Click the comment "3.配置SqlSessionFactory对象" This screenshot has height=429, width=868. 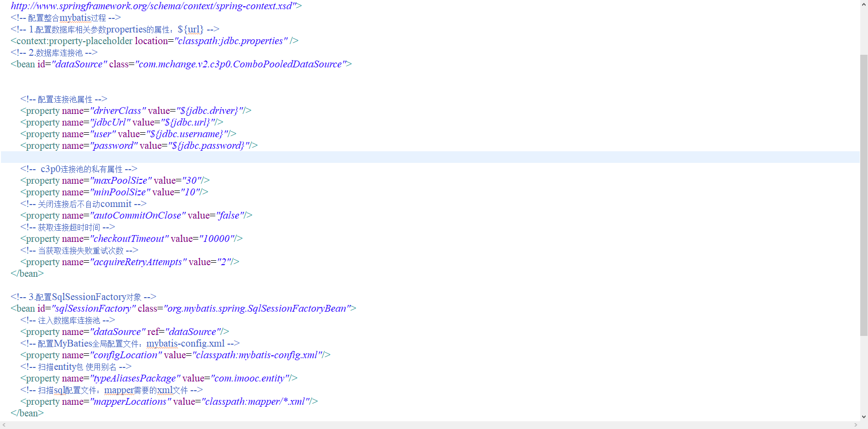point(83,297)
